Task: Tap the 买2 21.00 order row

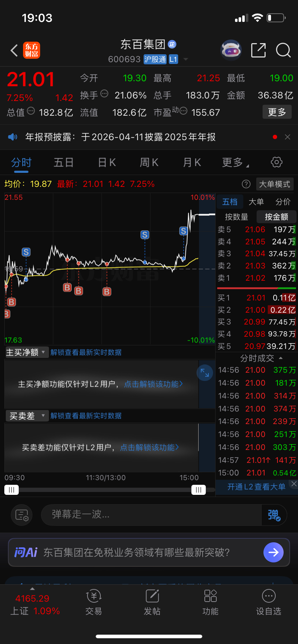Action: point(257,310)
